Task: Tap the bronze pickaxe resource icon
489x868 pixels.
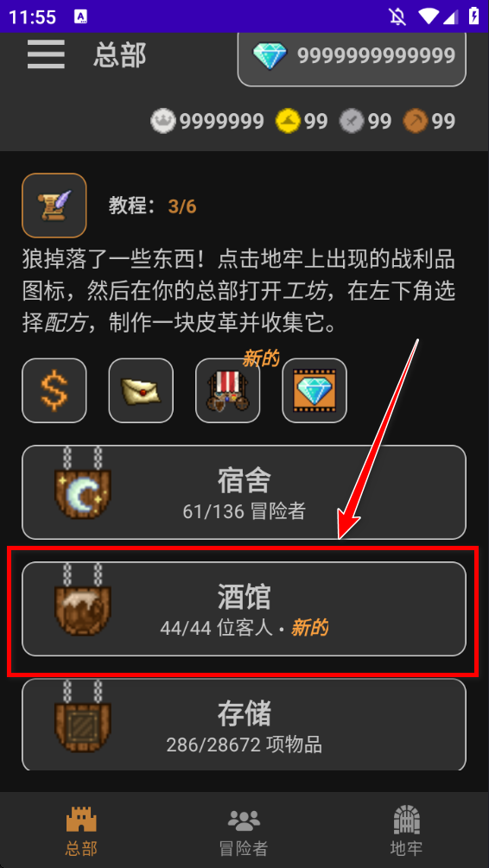Action: [416, 121]
